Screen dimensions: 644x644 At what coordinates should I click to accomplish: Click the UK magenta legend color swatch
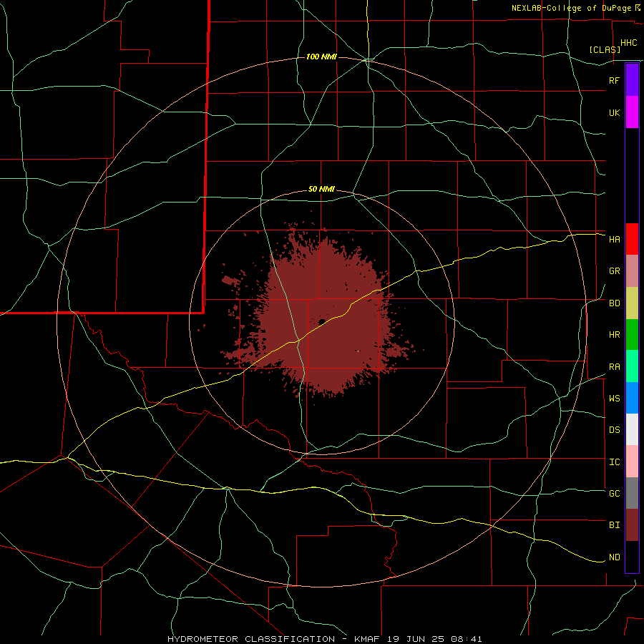632,112
